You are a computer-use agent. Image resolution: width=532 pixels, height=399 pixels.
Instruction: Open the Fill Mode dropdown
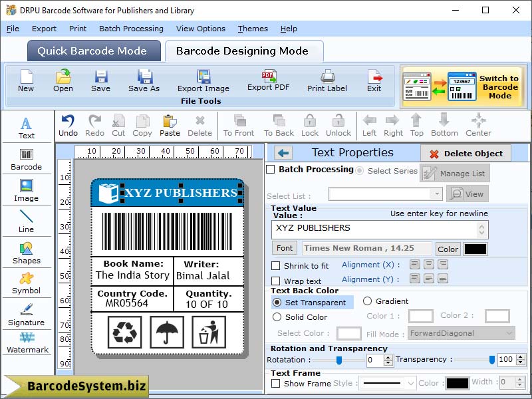click(509, 333)
